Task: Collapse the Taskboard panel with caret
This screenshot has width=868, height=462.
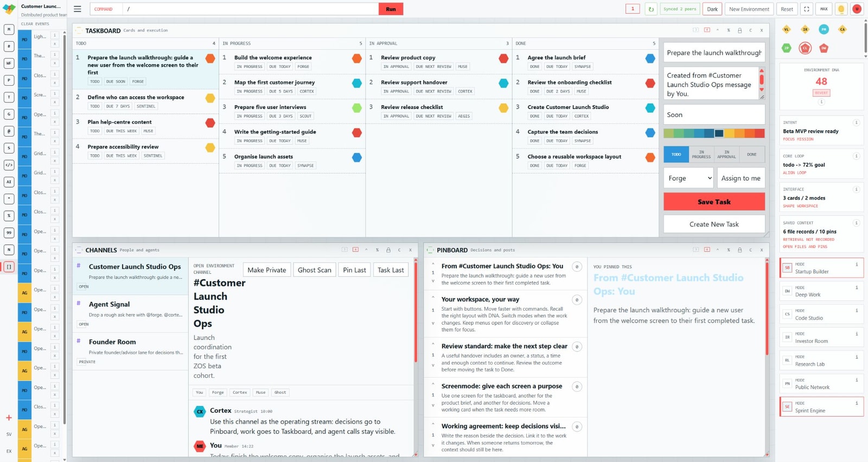Action: 718,30
